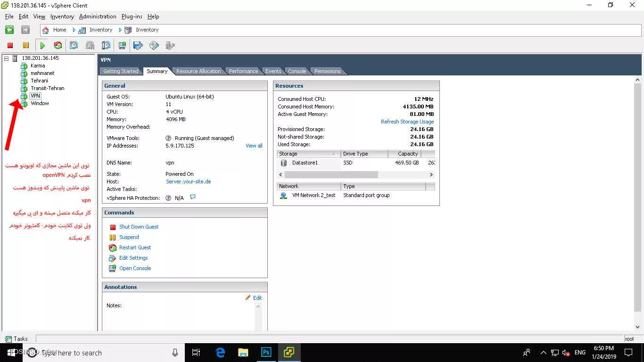Open File Explorer from the taskbar
This screenshot has width=644, height=362.
(x=243, y=353)
